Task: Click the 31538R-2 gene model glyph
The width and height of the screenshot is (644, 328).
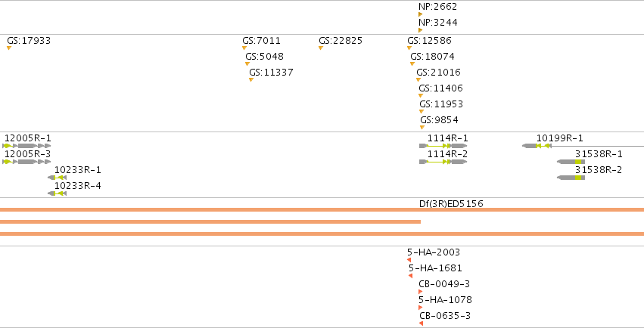Action: click(571, 178)
